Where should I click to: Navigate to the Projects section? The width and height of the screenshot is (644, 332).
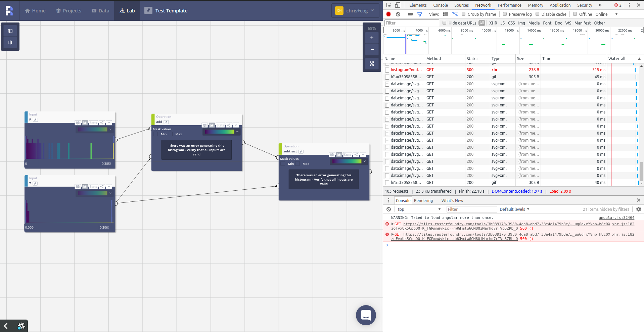point(68,10)
